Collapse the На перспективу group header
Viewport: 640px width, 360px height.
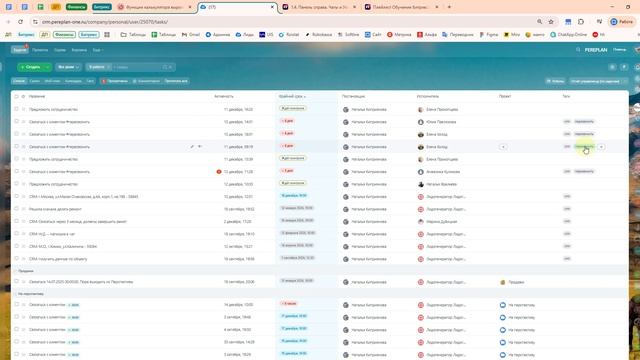coord(29,293)
